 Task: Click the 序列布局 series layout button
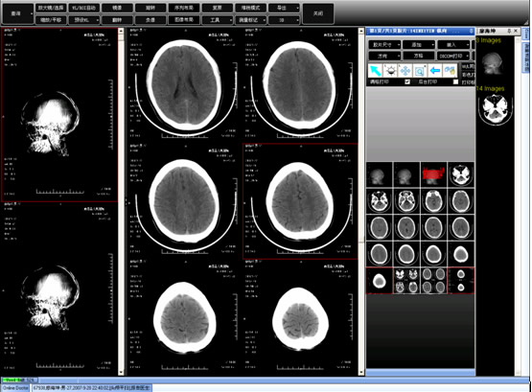tap(184, 8)
